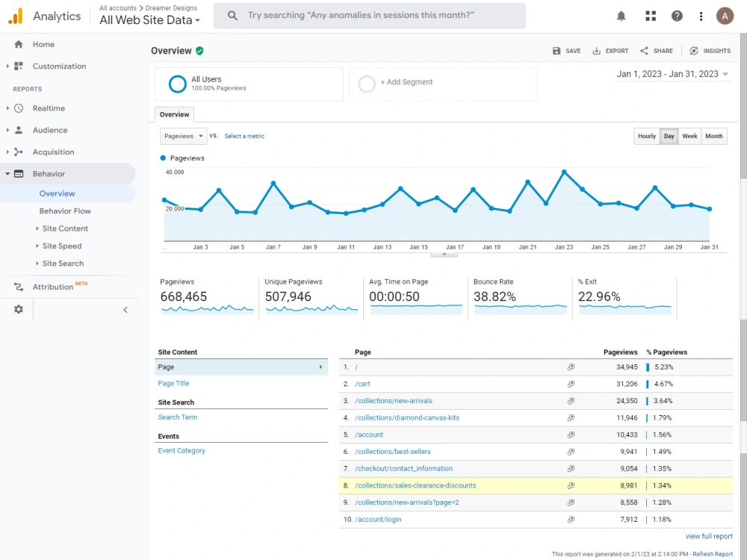
Task: Open /account/login page link
Action: coord(378,520)
